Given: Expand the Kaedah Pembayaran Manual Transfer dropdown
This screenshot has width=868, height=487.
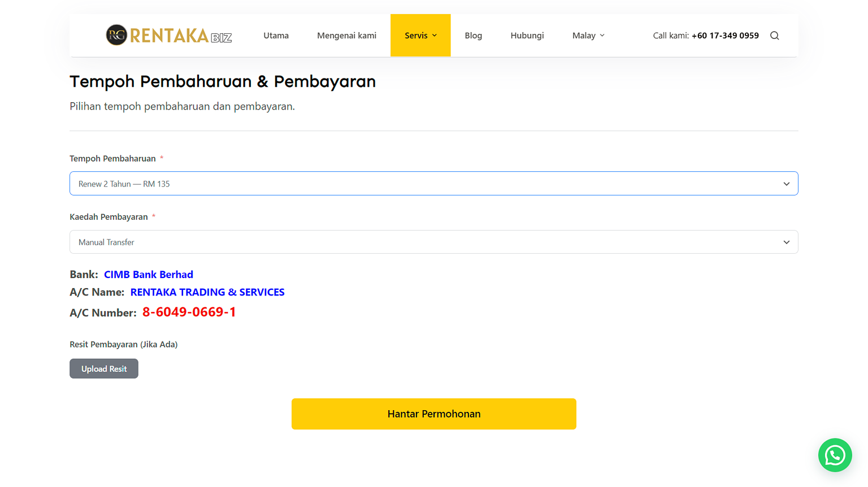Looking at the screenshot, I should [x=433, y=242].
